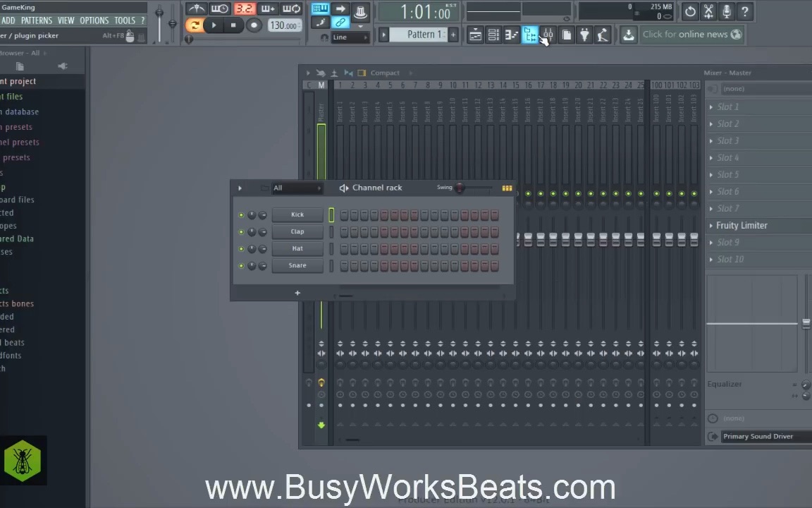
Task: Mute the Kick channel with its green LED
Action: click(x=241, y=214)
